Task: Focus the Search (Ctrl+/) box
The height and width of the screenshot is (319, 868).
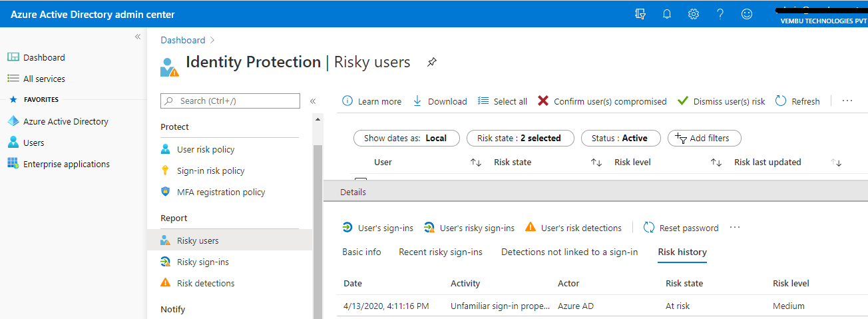Action: coord(230,101)
